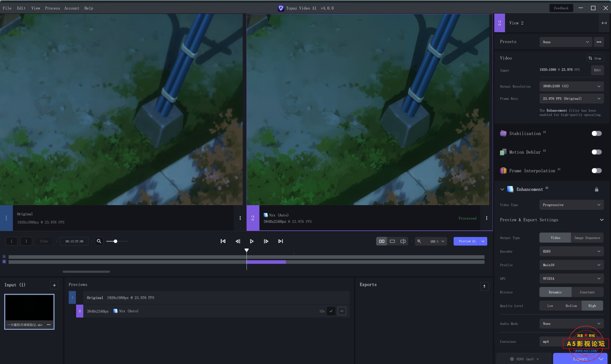Set quality level to Low
This screenshot has width=611, height=364.
[x=550, y=306]
